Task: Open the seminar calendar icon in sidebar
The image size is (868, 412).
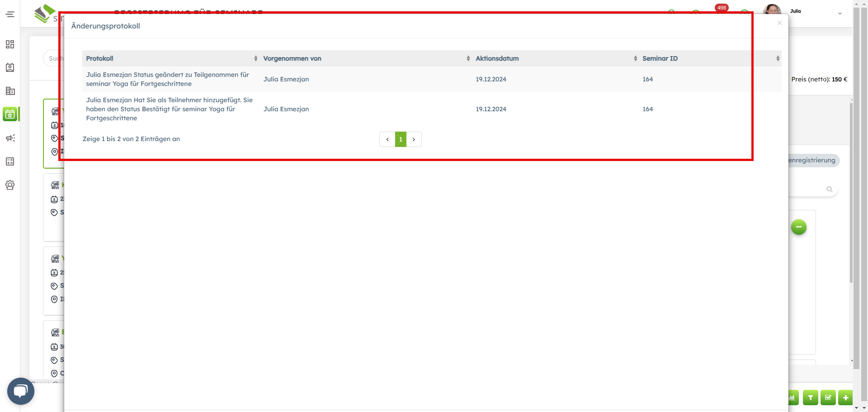Action: (x=10, y=114)
